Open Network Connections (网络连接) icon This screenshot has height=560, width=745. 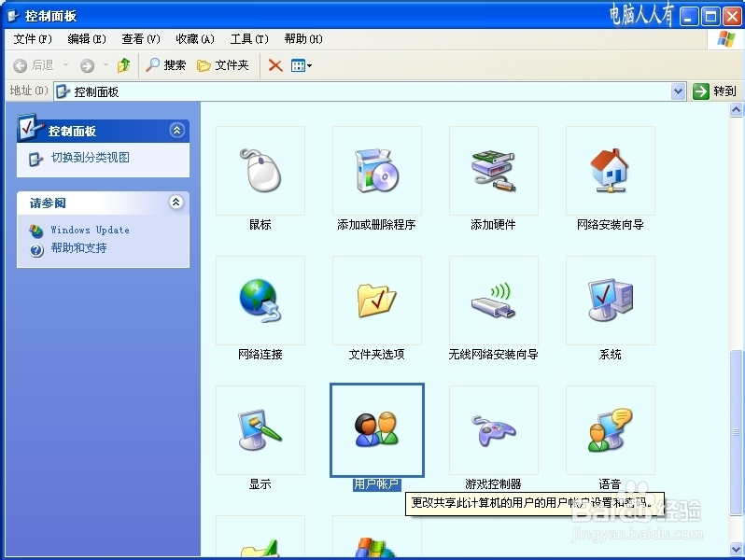(x=260, y=301)
